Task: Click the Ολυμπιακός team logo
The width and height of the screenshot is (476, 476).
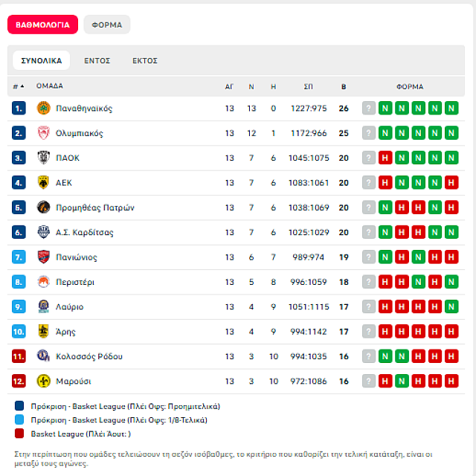Action: 43,133
